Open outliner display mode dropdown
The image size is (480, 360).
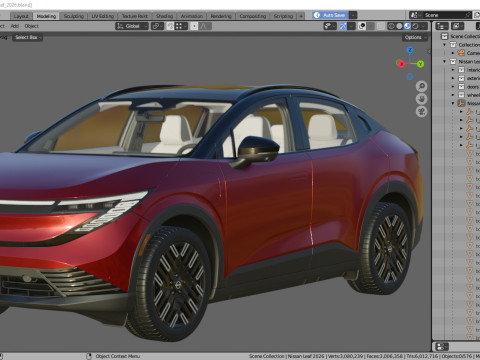(442, 26)
